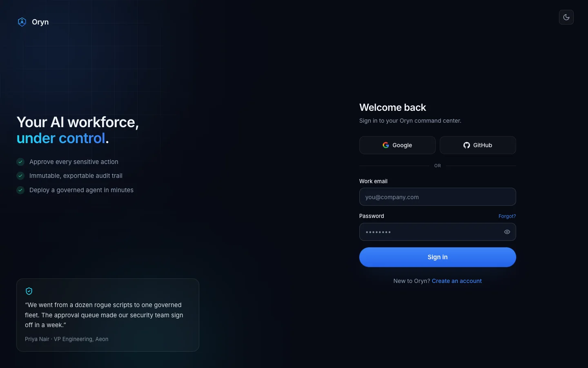Open the Create an account link

457,281
